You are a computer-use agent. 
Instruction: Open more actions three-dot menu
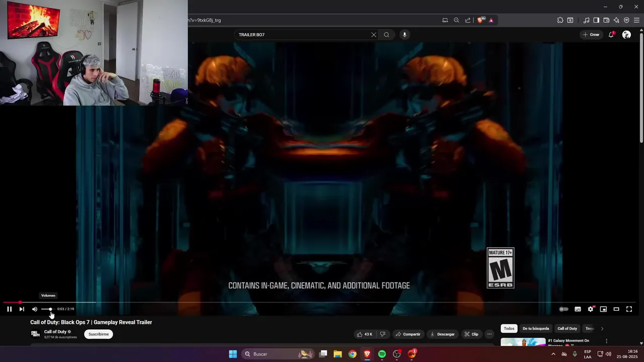point(490,334)
